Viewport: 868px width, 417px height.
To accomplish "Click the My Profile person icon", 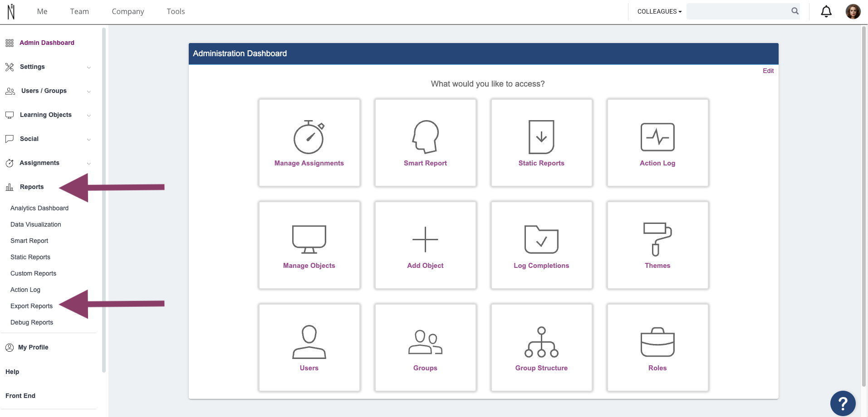I will (x=10, y=348).
